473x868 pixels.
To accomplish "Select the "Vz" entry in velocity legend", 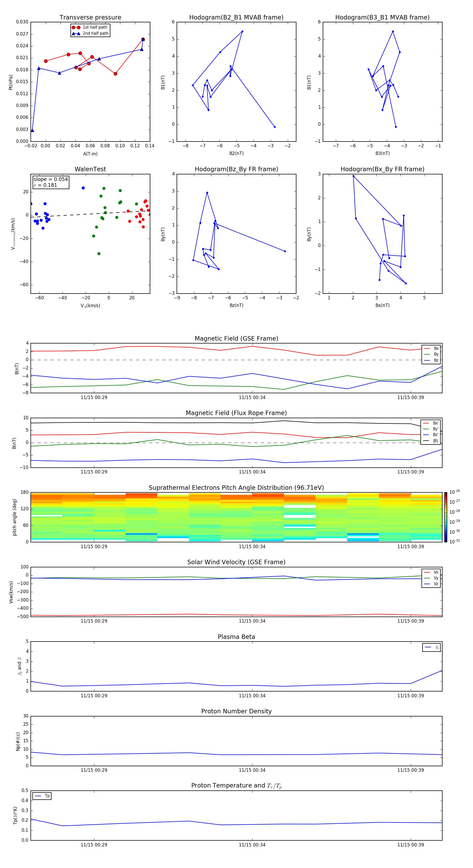I will [x=431, y=584].
